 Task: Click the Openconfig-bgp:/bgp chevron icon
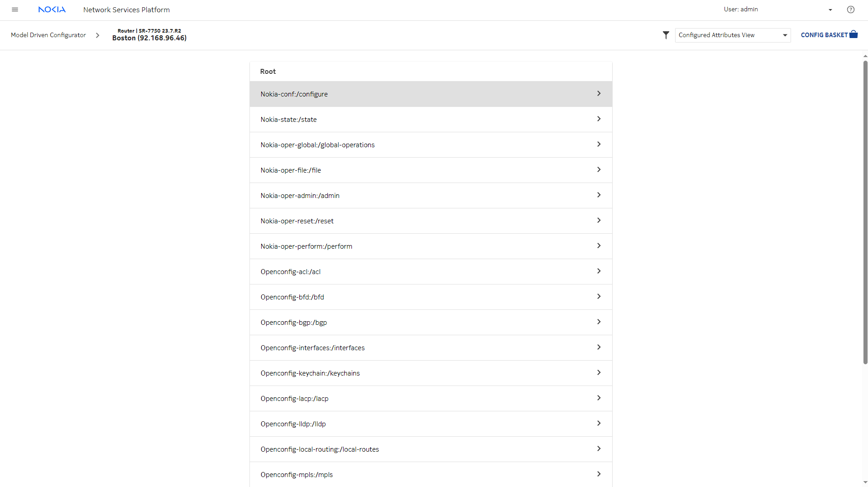pyautogui.click(x=599, y=322)
